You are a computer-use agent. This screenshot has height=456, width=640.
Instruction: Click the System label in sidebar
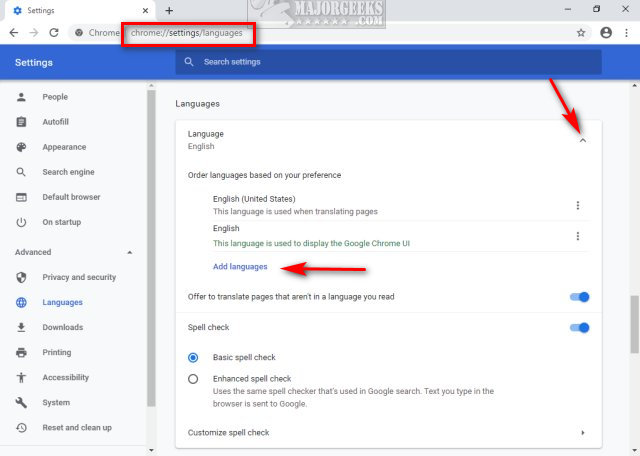click(x=56, y=403)
